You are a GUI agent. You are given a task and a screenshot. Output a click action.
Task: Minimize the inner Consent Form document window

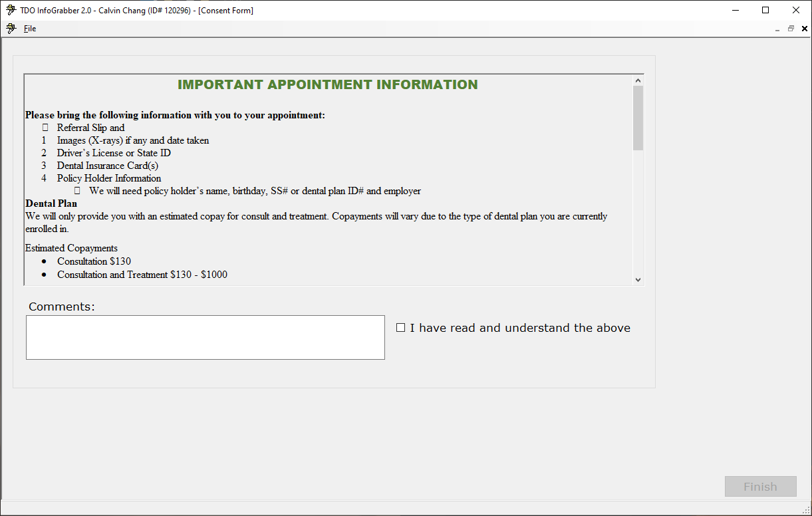coord(777,29)
